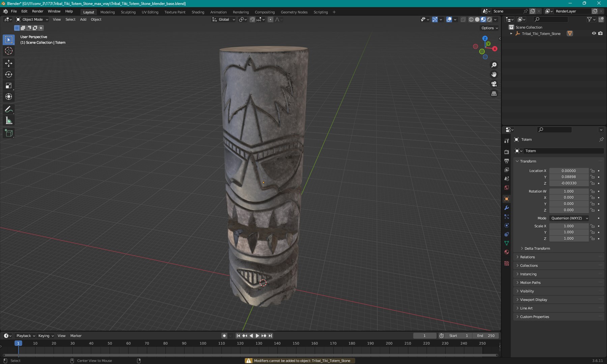This screenshot has height=364, width=607.
Task: Pick the Measure tool
Action: (x=9, y=121)
